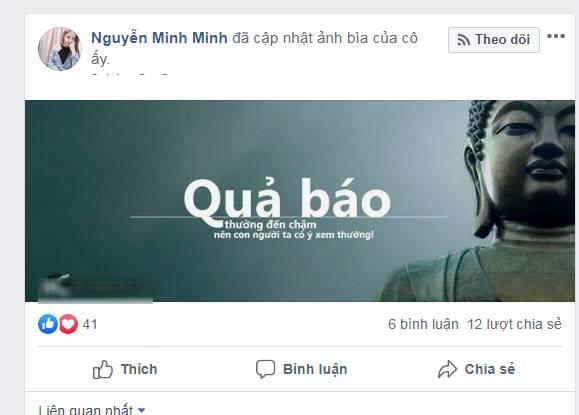This screenshot has width=579, height=415.
Task: Open comment box via Bình luận
Action: pos(301,369)
